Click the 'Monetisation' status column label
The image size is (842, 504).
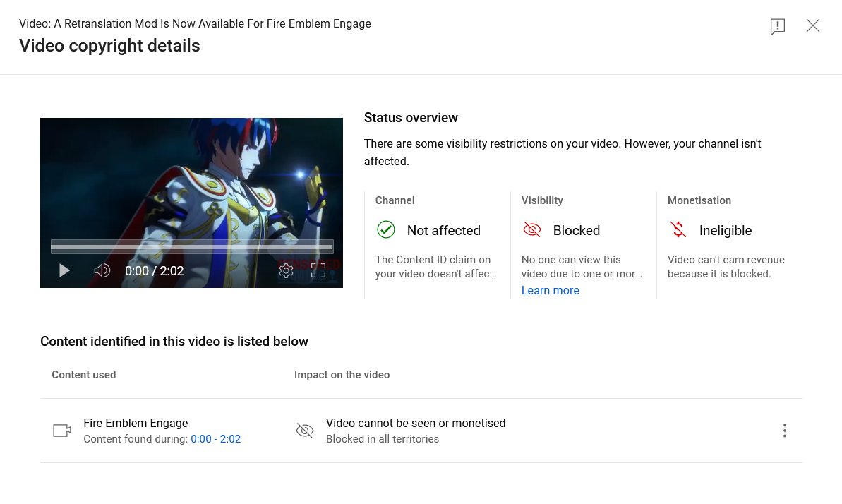pyautogui.click(x=699, y=200)
